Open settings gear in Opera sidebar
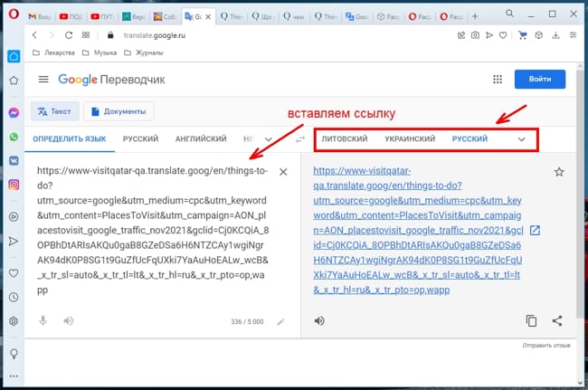This screenshot has height=390, width=588. click(x=14, y=321)
